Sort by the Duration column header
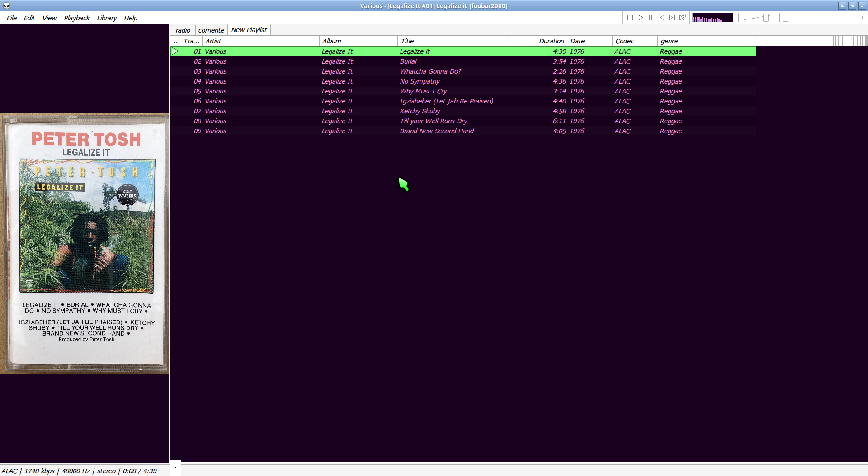The width and height of the screenshot is (868, 476). (x=538, y=41)
